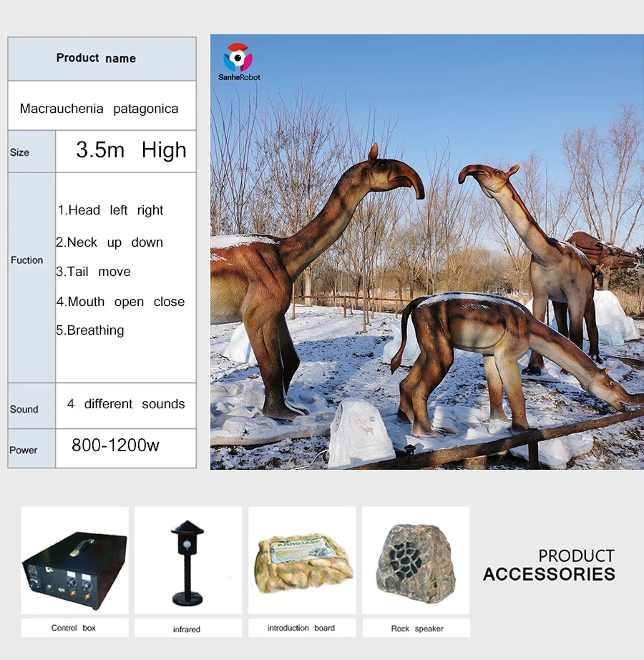Click the Tail move function text
The width and height of the screenshot is (644, 660).
(94, 272)
